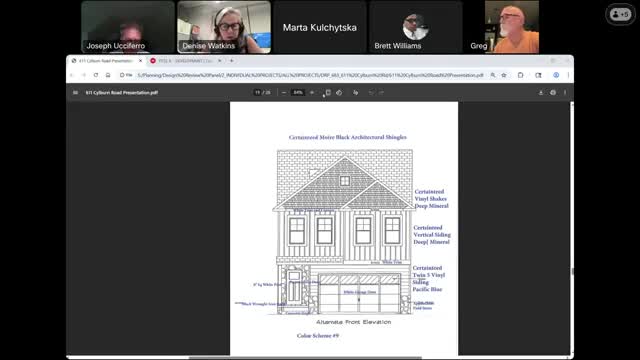Click the PDF zoom in plus button
Viewport: 640px width, 360px height.
click(x=312, y=93)
